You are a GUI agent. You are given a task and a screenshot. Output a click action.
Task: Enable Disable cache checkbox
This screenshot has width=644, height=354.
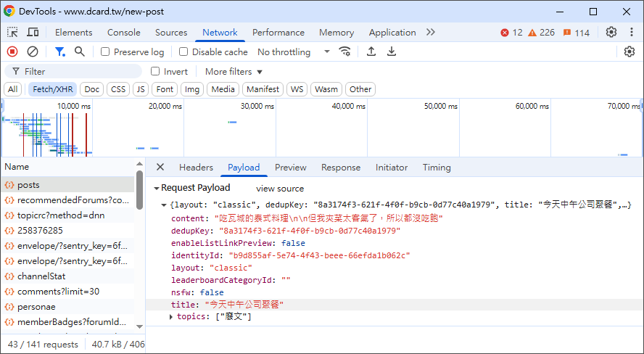pyautogui.click(x=183, y=52)
